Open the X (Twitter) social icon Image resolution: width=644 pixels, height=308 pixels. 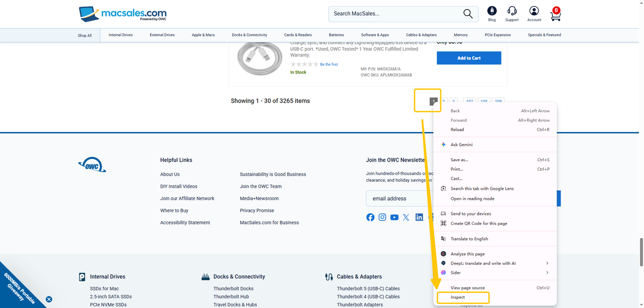coord(406,217)
